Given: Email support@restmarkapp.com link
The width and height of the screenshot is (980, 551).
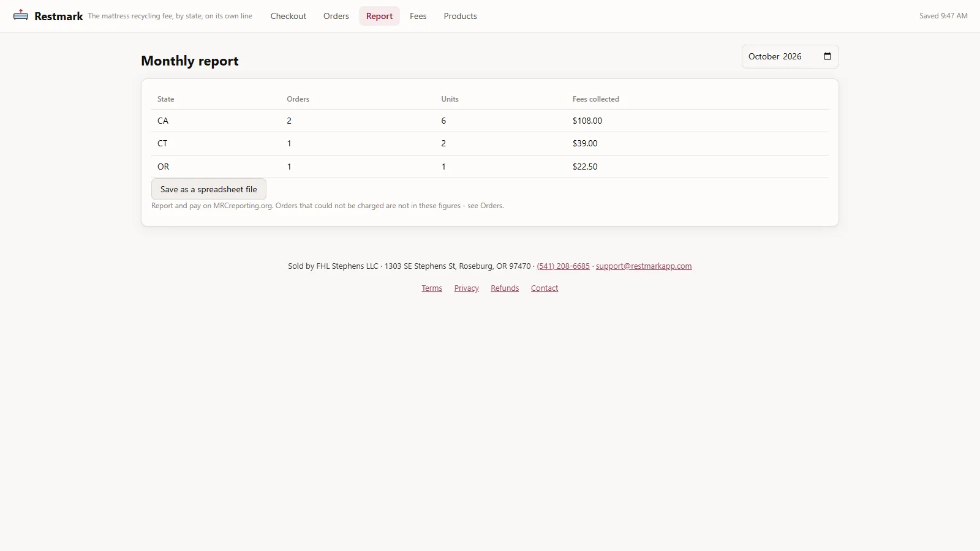Looking at the screenshot, I should [644, 266].
